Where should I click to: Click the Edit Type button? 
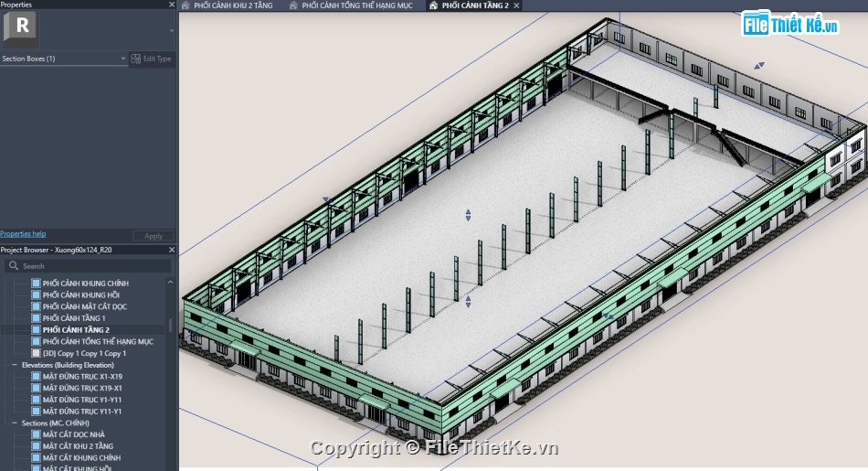(152, 59)
